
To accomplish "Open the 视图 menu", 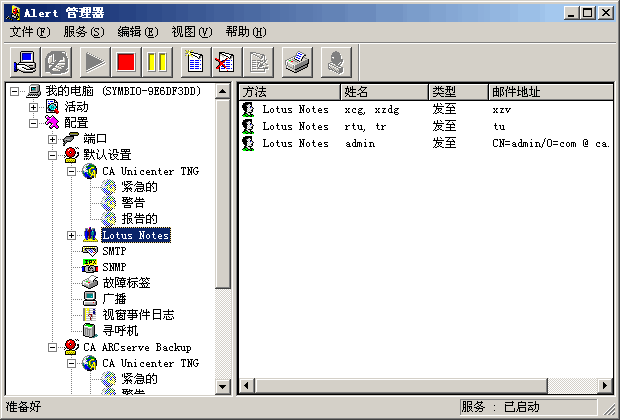I will (191, 32).
